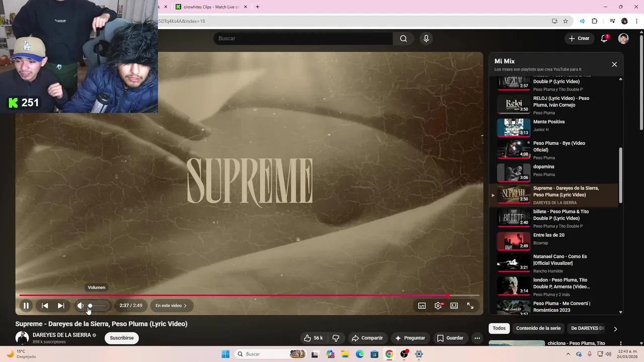644x362 pixels.
Task: Open the Chrome three-dot menu
Action: point(636,21)
